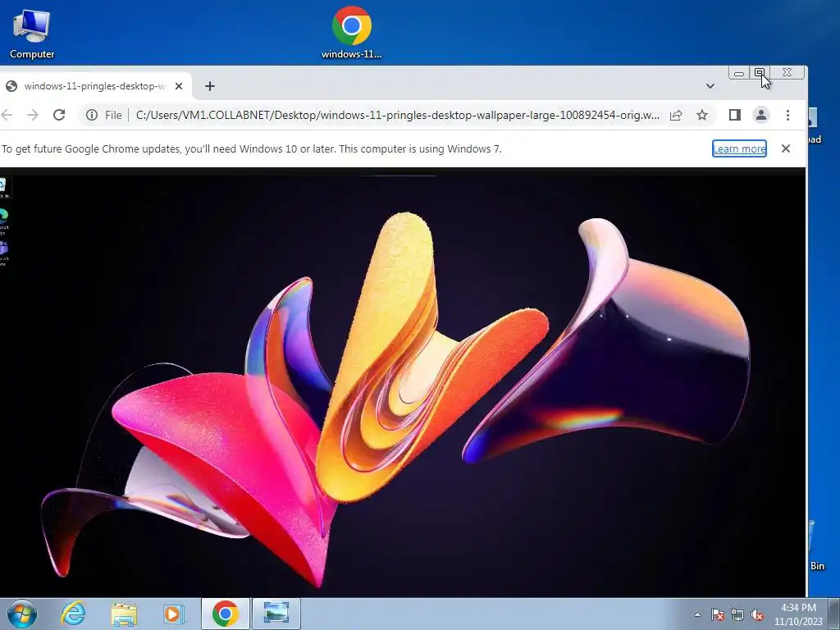This screenshot has height=630, width=840.
Task: Open network status tray icon
Action: (x=737, y=614)
